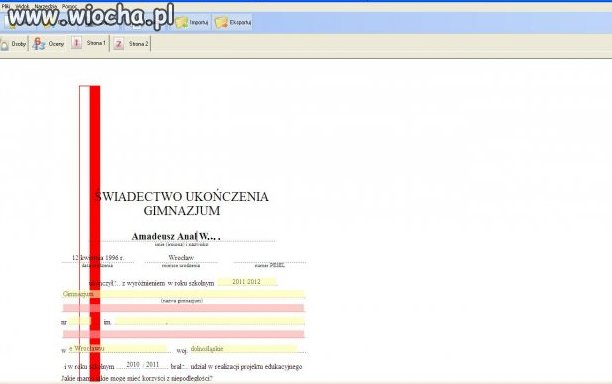Click the Eksportuj button label
The image size is (612, 384).
click(240, 23)
